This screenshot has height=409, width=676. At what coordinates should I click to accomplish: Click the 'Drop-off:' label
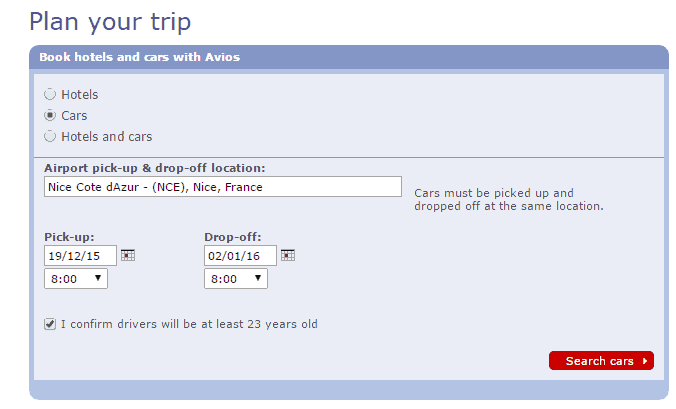[x=232, y=237]
